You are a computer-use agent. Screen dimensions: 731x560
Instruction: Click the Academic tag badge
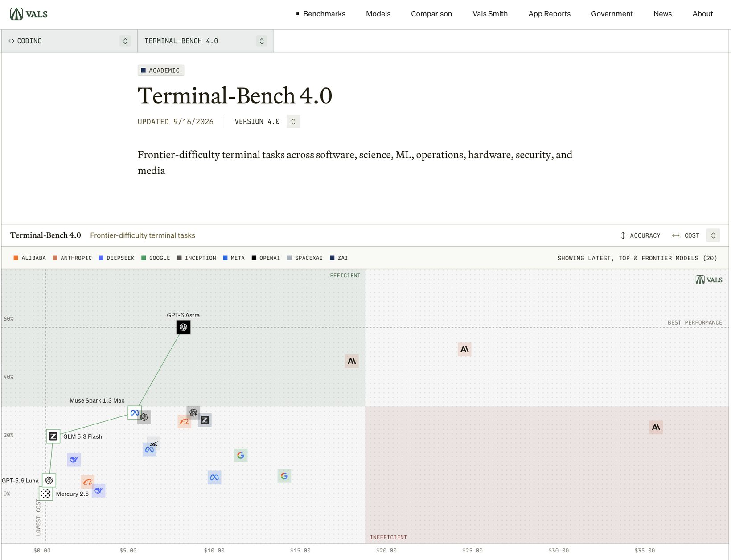160,70
